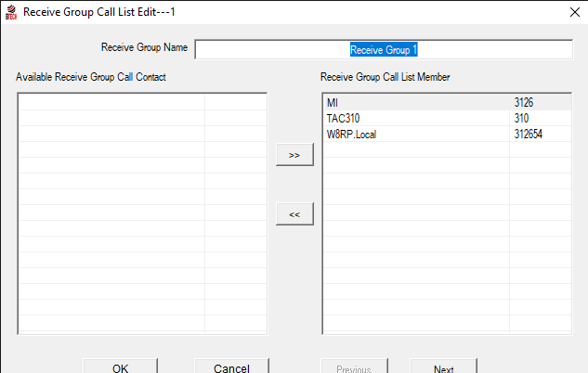The height and width of the screenshot is (373, 588).
Task: Click the greyed-out Previous button
Action: pyautogui.click(x=353, y=367)
